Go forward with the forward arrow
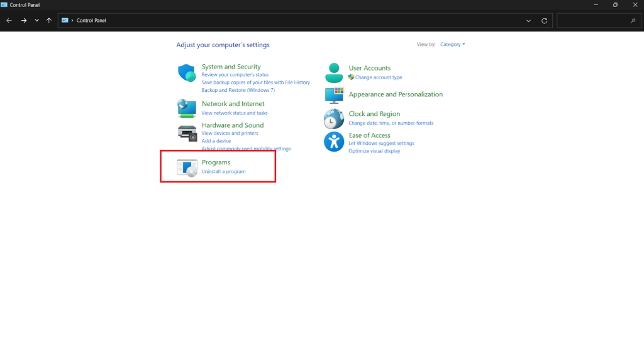Screen dimensions: 644x360 point(24,21)
